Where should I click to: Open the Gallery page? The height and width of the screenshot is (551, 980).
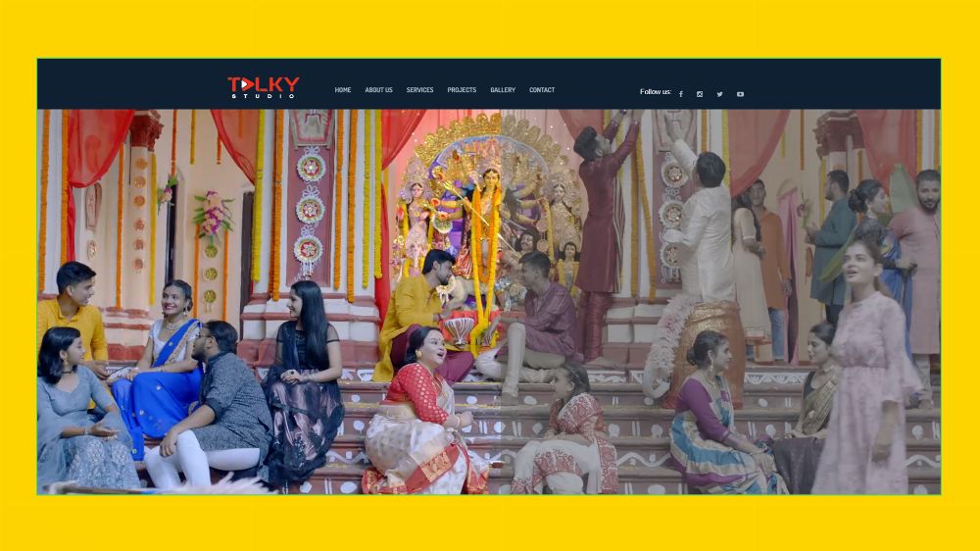tap(503, 90)
